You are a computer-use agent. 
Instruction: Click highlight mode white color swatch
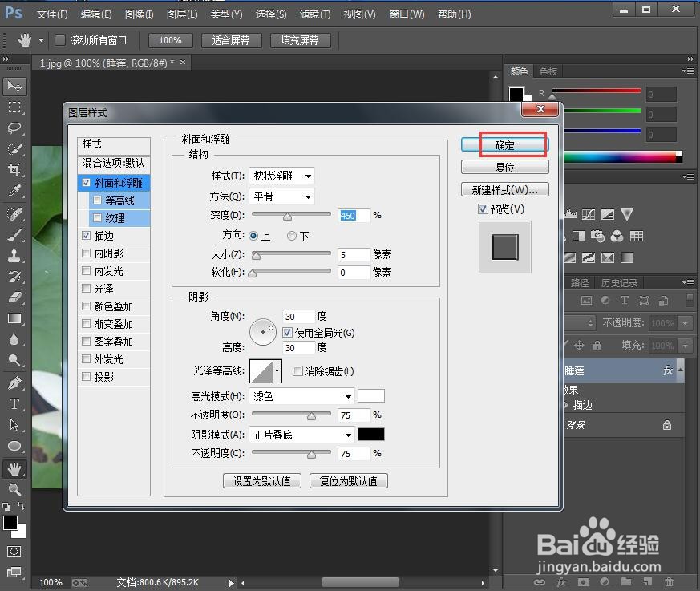[x=371, y=396]
